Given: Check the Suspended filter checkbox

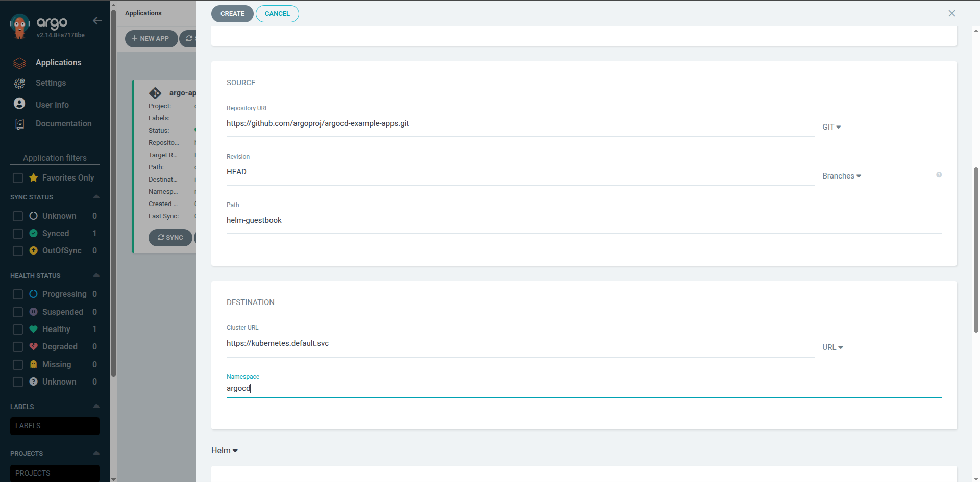Looking at the screenshot, I should tap(18, 312).
